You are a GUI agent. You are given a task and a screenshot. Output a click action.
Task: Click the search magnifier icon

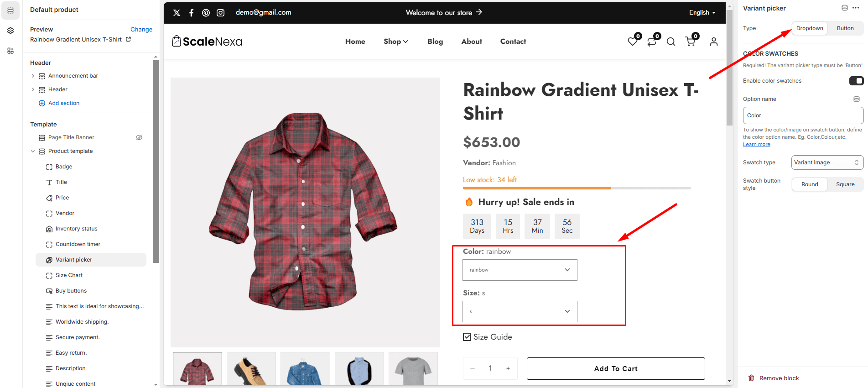671,42
